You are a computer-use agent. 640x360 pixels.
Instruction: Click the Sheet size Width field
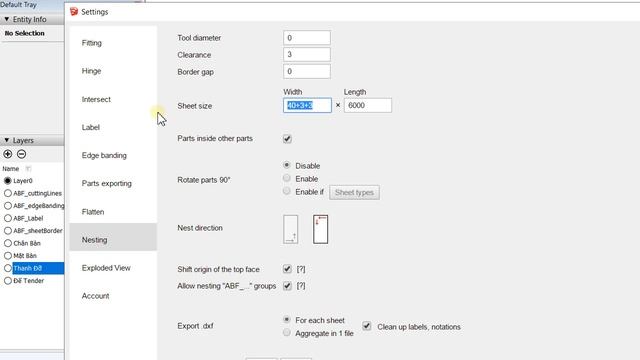(307, 105)
